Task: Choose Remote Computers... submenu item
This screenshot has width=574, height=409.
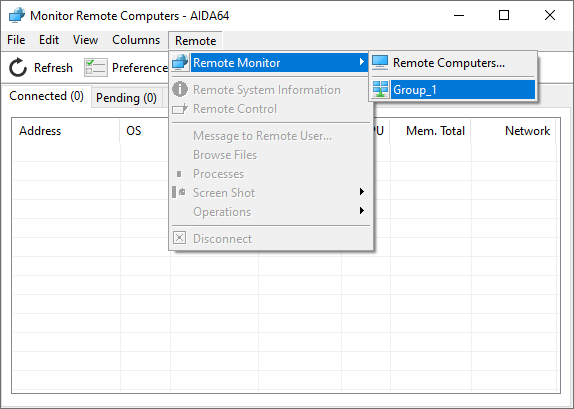Action: [453, 63]
